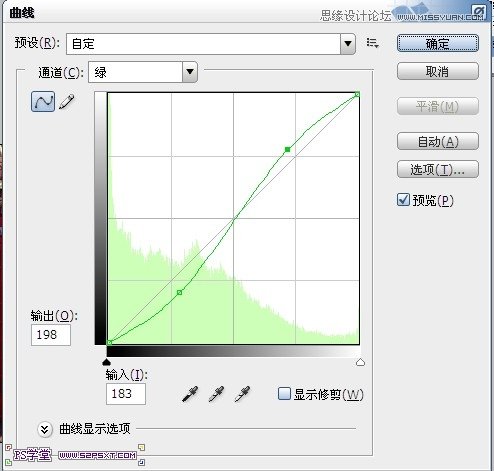Viewport: 494px width, 471px height.
Task: Open the preset options menu icon
Action: click(373, 43)
